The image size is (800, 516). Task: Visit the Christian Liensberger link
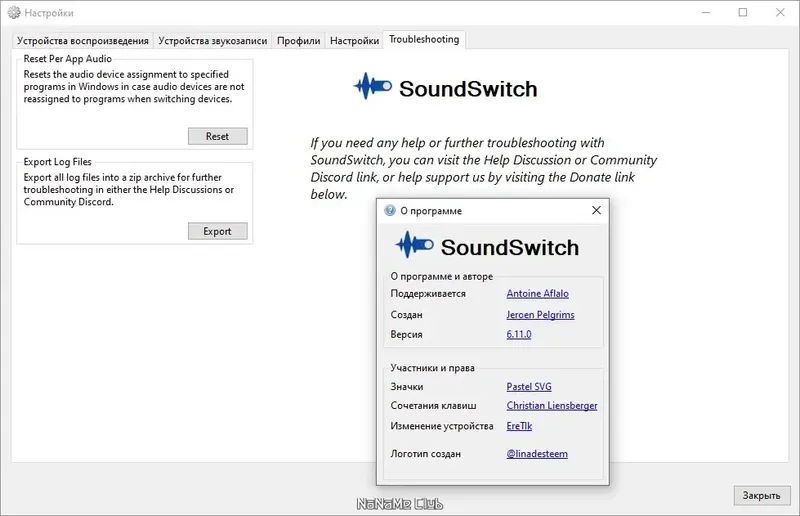coord(552,406)
